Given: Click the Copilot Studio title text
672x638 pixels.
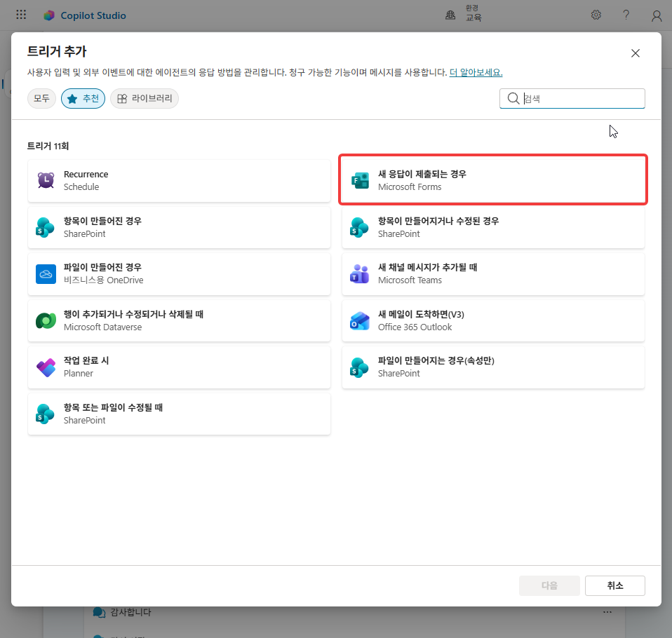Looking at the screenshot, I should pos(93,15).
